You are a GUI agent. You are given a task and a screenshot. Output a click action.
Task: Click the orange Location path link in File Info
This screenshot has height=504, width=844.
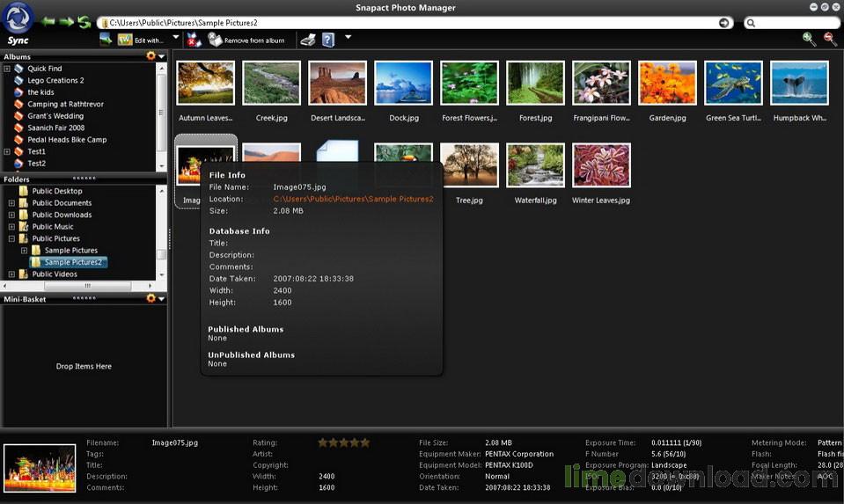click(353, 199)
